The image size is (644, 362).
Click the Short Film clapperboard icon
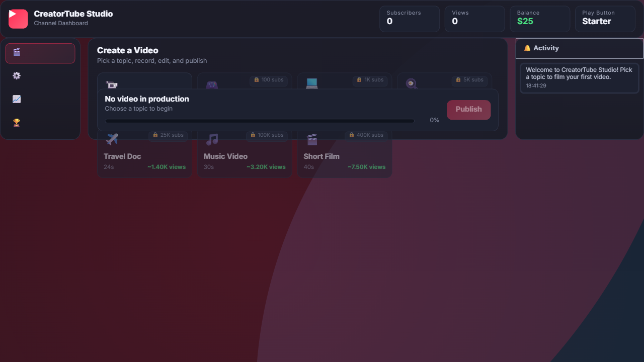click(x=312, y=139)
